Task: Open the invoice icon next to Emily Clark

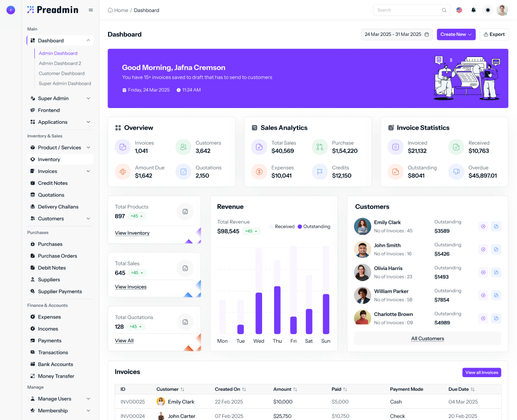Action: point(496,226)
